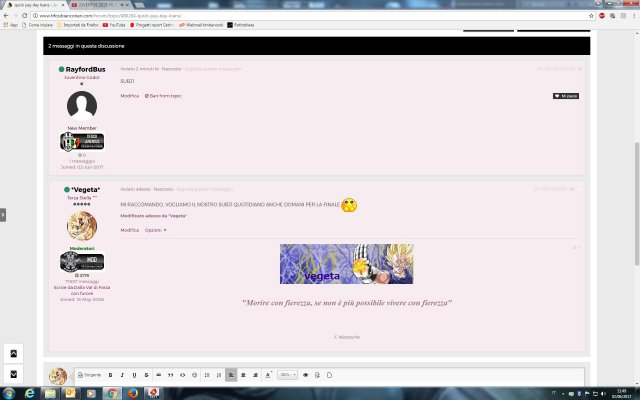Click the reply editor avatar image
Screen dimensions: 640x400
tap(58, 376)
